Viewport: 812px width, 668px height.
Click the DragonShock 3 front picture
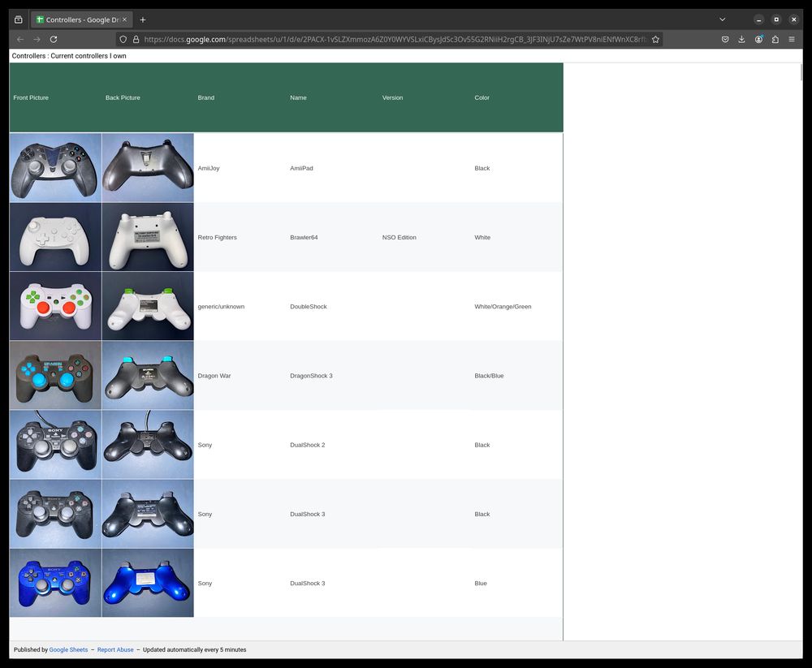55,376
